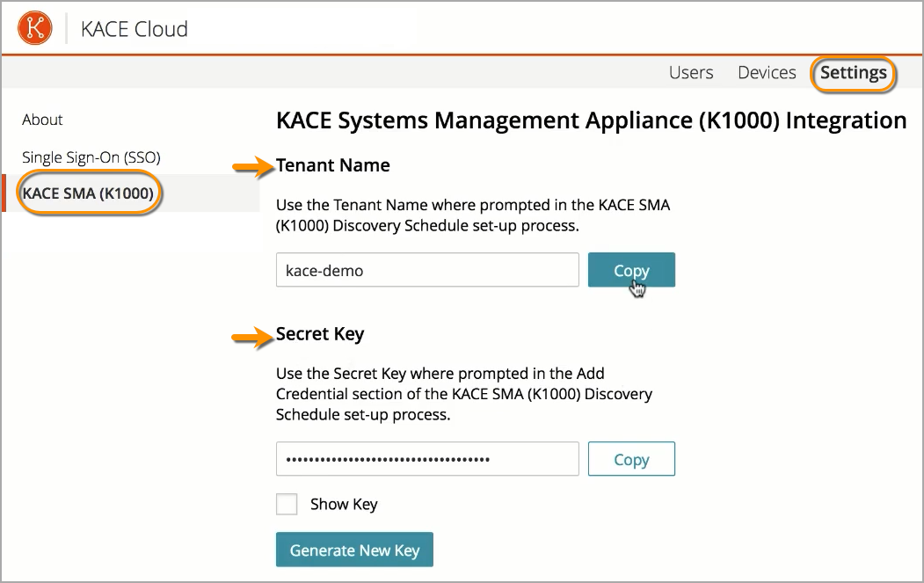Select KACE SMA (K1000) in sidebar
Screen dimensions: 924x583
point(88,193)
